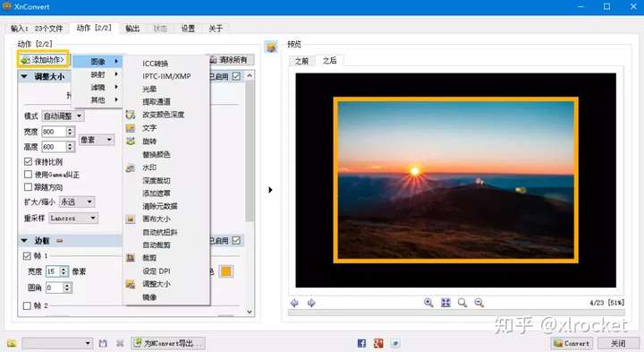Click the 添加动作 (Add action) button
The height and width of the screenshot is (352, 644).
[43, 60]
